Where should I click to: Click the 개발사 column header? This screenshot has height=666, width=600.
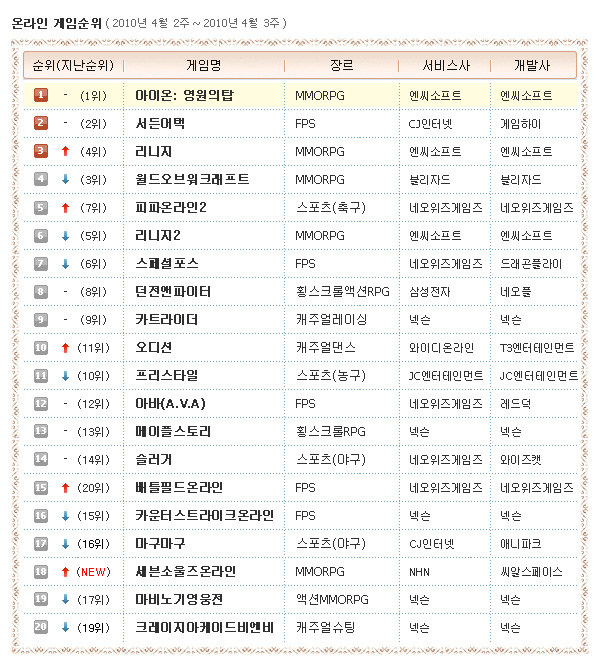[532, 65]
